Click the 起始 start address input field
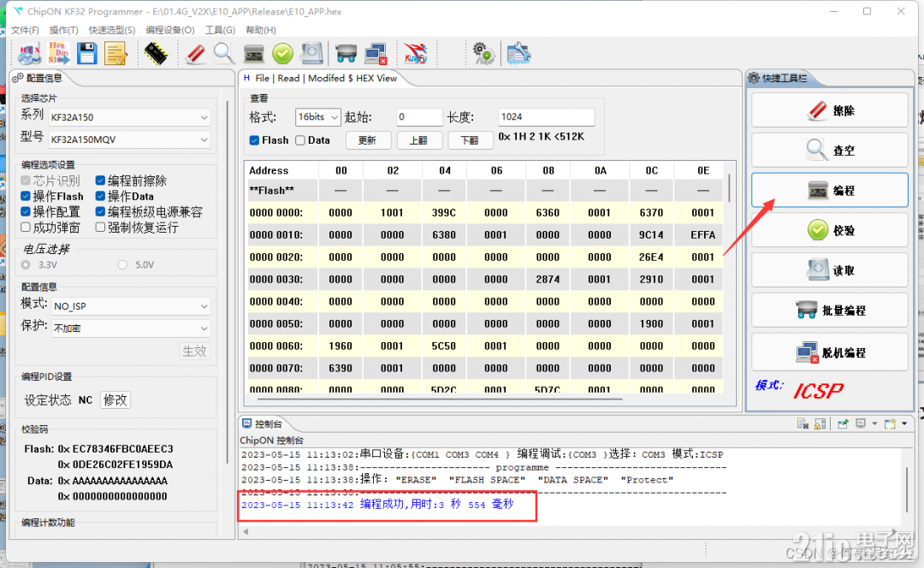Screen dimensions: 924x568 tap(418, 116)
